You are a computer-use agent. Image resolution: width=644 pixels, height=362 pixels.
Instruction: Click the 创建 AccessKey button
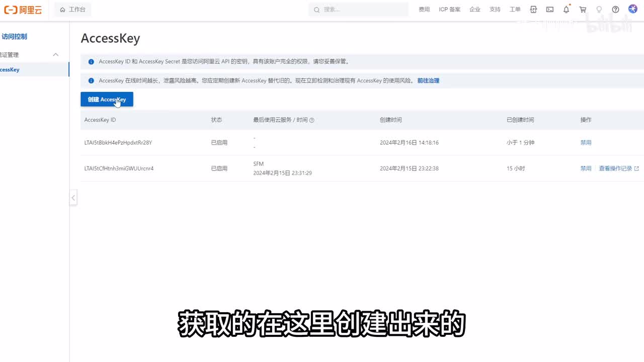[x=107, y=100]
